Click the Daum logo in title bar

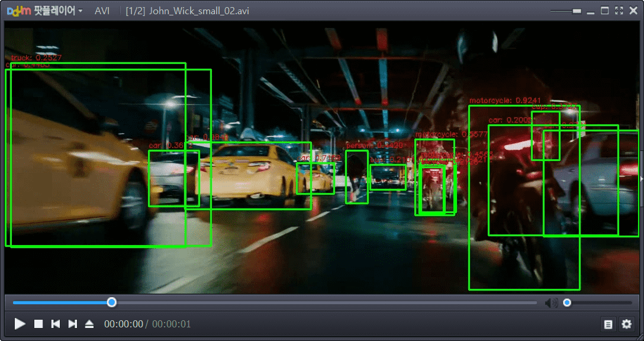click(x=19, y=11)
